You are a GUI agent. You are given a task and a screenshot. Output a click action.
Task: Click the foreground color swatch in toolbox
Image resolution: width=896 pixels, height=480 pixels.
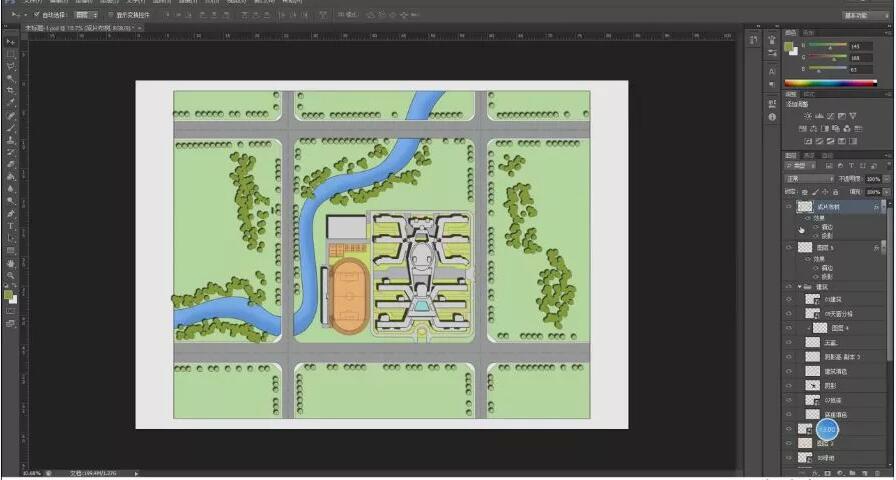[8, 294]
